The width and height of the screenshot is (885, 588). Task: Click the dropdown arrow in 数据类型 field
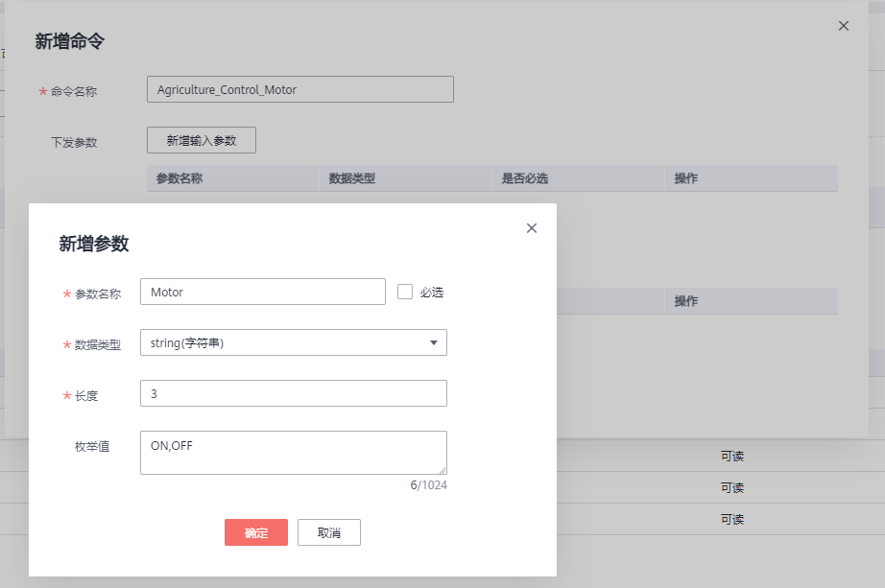tap(433, 342)
